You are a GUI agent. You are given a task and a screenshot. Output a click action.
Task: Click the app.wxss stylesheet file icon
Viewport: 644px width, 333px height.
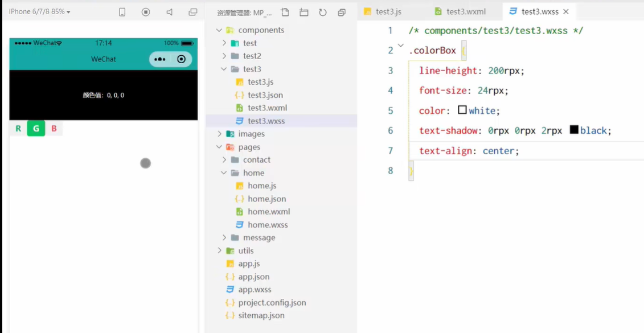point(231,290)
